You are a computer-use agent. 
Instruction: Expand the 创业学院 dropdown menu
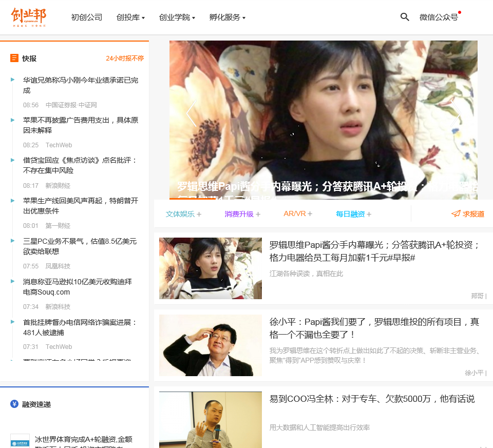click(x=177, y=17)
